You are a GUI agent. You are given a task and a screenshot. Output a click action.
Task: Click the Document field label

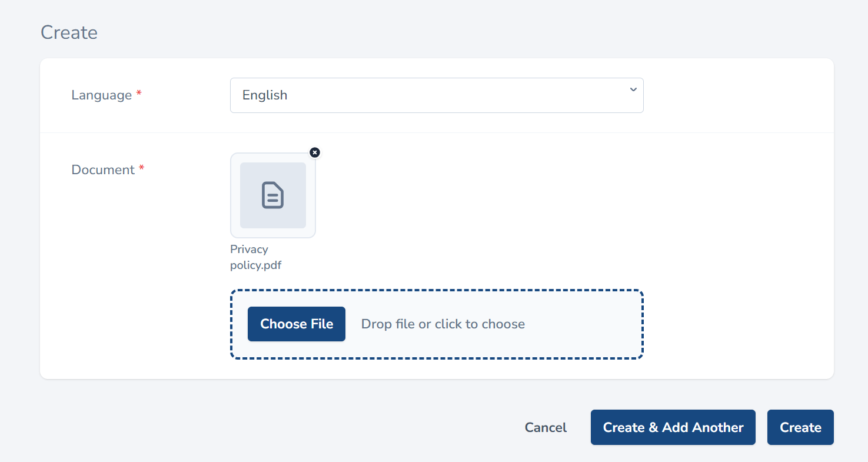(103, 170)
